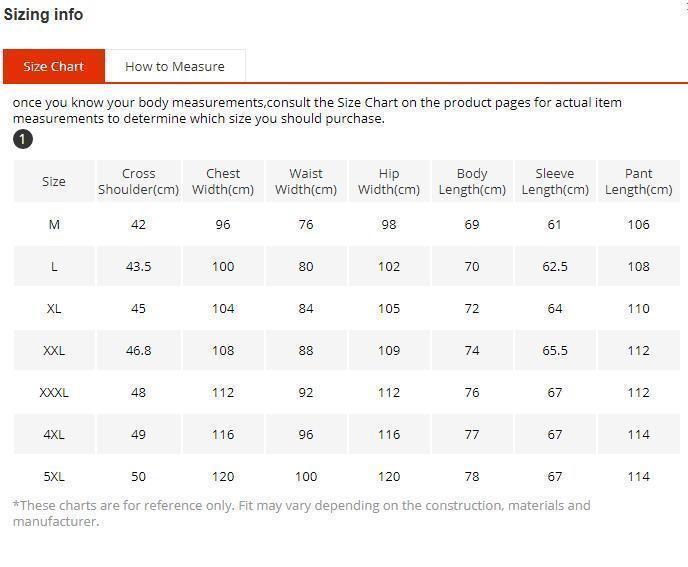Click the Waist Width(cm) column header
Viewport: 688px width, 567px height.
(x=306, y=181)
